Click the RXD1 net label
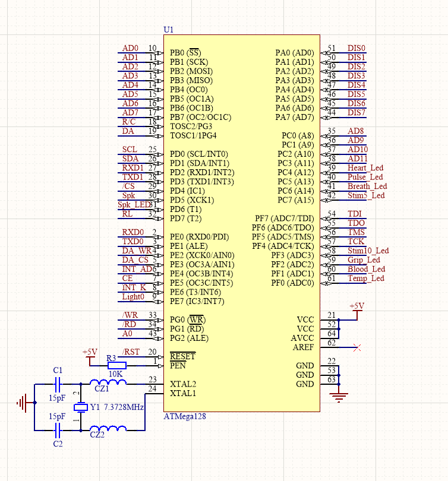This screenshot has width=448, height=481. (x=132, y=168)
